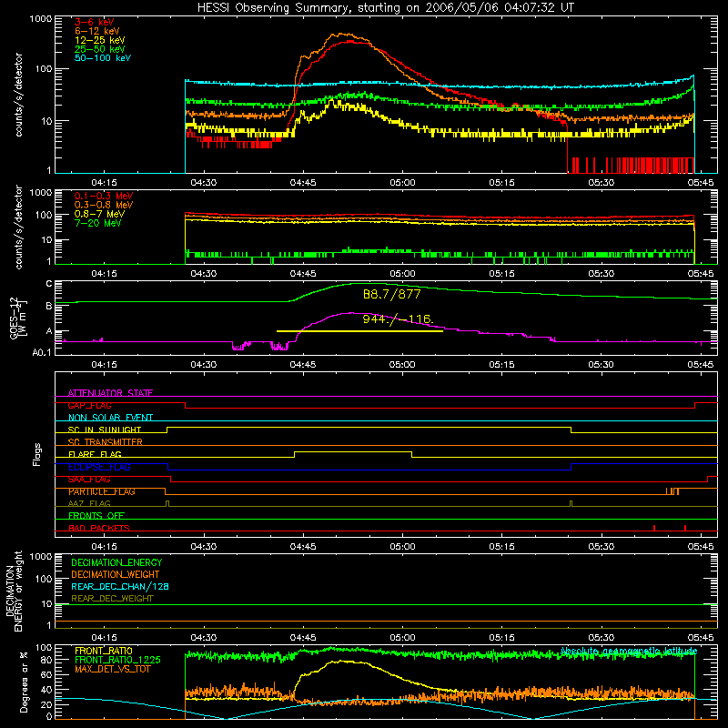Select the FLARE_FLAG label
This screenshot has width=728, height=728.
click(x=95, y=454)
